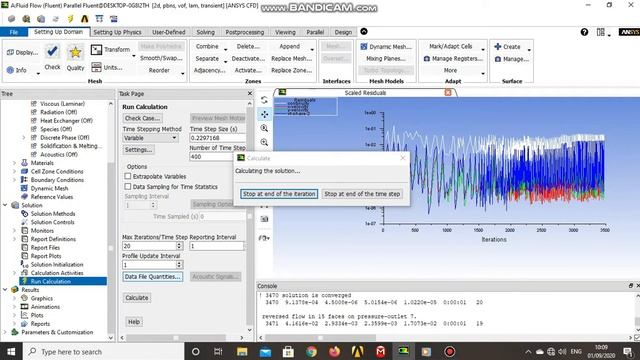Click Stop at end of the time step

click(x=362, y=194)
